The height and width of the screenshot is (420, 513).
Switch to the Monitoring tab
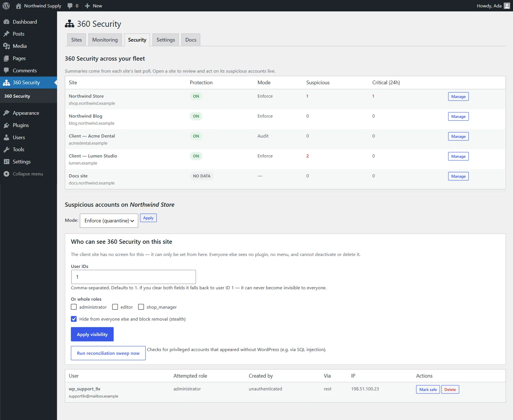coord(105,40)
